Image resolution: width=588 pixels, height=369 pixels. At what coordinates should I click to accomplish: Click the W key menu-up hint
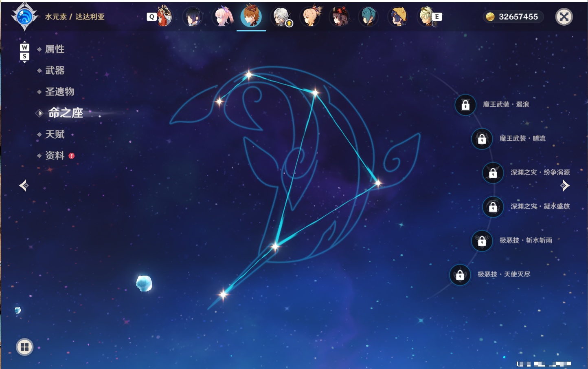pyautogui.click(x=24, y=47)
